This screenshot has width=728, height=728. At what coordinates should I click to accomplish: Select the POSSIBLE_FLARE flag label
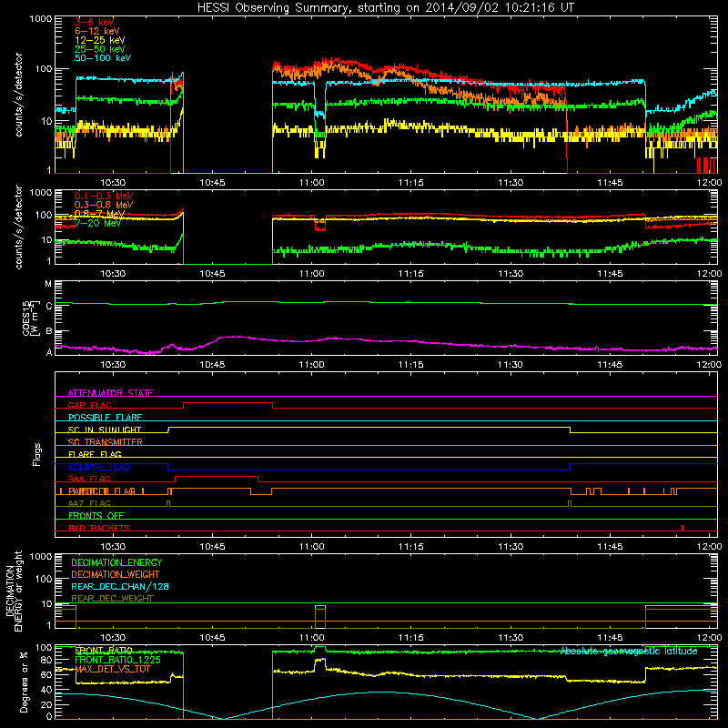[105, 417]
